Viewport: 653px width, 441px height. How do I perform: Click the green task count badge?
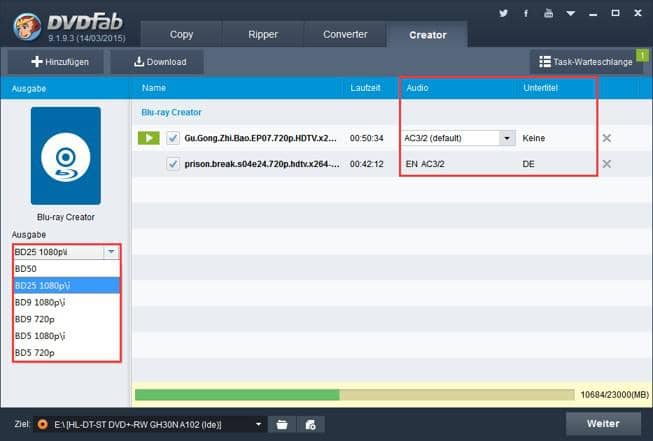tap(642, 55)
